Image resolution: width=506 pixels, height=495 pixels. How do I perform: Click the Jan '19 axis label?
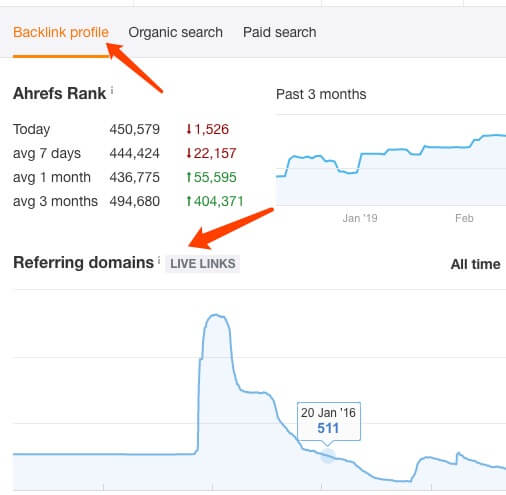pos(360,218)
